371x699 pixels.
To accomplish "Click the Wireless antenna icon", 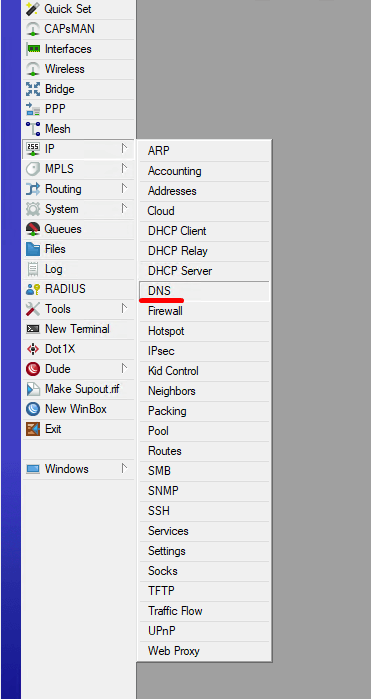I will (33, 69).
